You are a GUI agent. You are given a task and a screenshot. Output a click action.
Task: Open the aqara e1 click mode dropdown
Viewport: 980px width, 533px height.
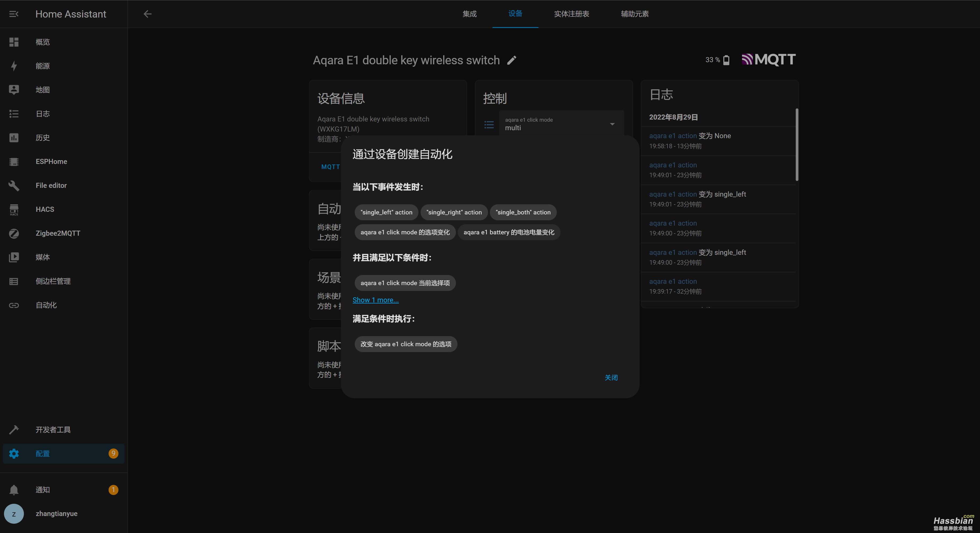(562, 124)
